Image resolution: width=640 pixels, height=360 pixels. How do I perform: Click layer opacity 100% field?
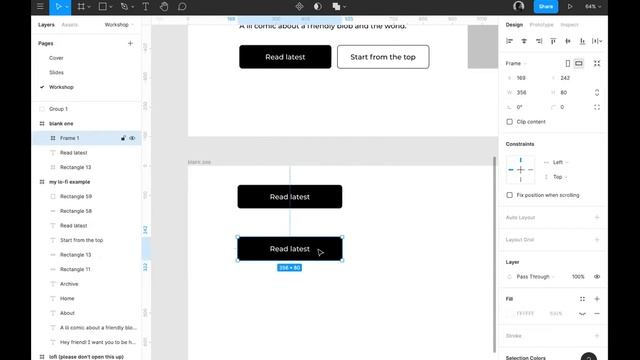tap(578, 277)
